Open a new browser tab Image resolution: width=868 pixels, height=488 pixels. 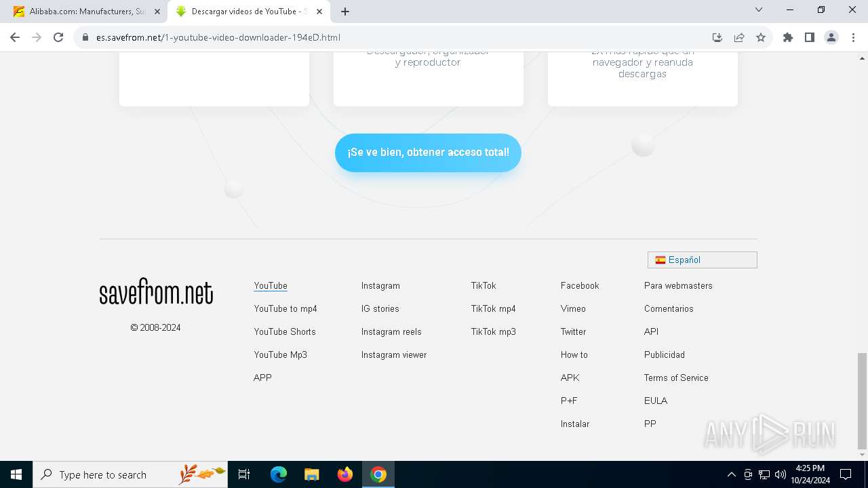(x=345, y=12)
